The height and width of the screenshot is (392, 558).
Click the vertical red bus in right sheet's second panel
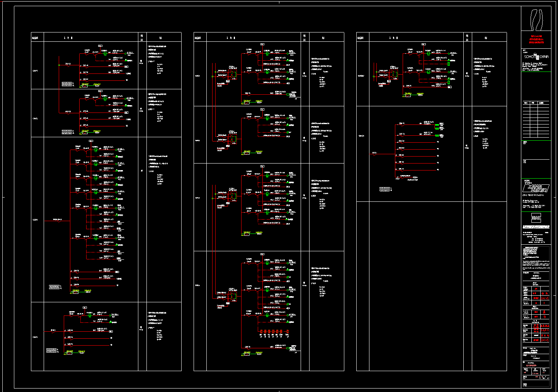coord(395,151)
